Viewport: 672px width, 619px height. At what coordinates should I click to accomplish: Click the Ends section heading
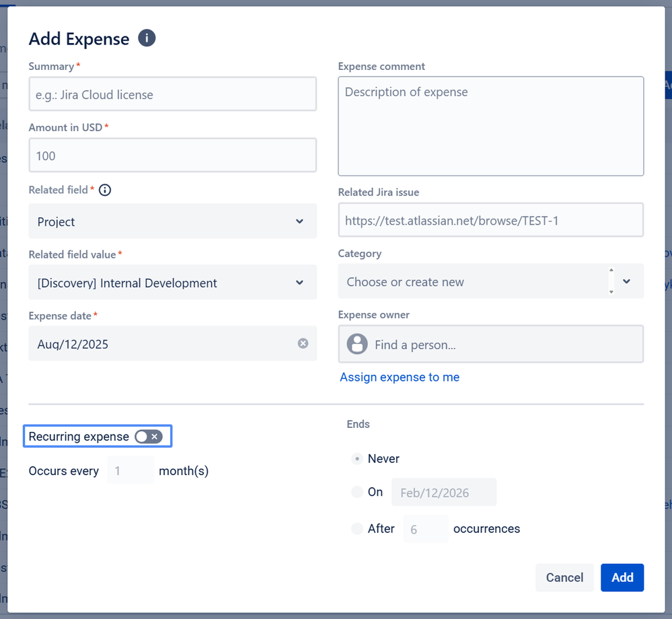coord(359,424)
